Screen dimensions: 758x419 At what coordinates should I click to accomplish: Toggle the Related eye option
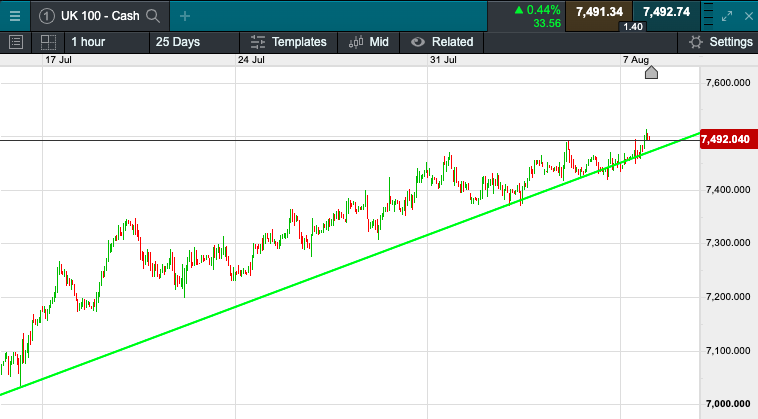[442, 42]
